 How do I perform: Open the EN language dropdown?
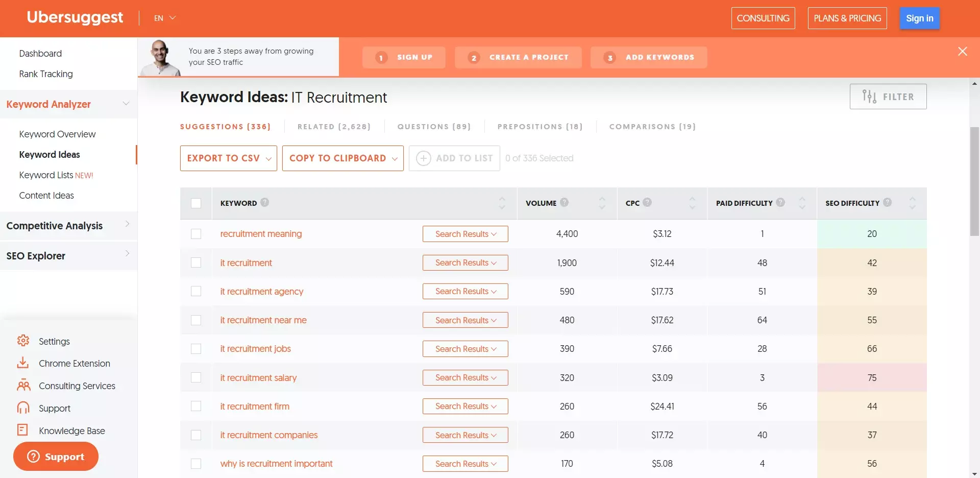(x=165, y=18)
